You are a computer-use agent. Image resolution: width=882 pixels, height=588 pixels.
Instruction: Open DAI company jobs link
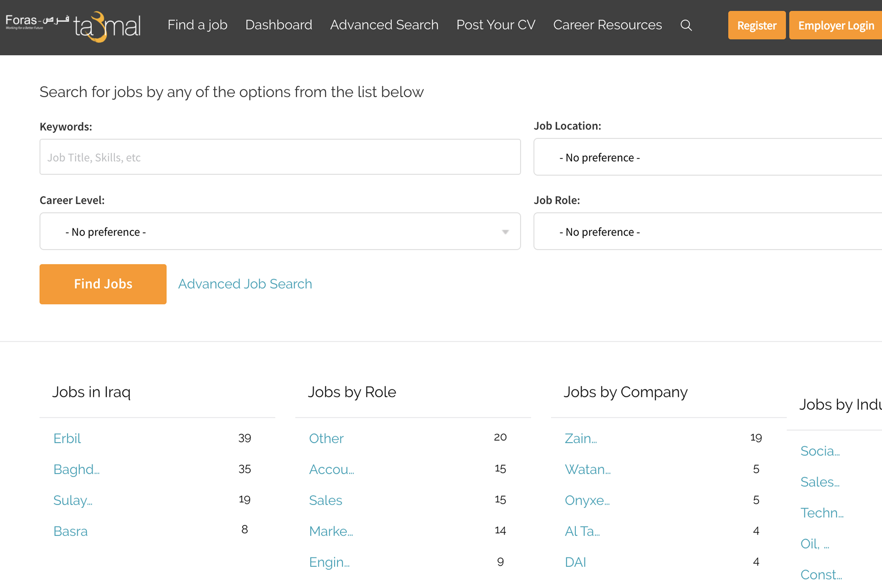pos(575,562)
